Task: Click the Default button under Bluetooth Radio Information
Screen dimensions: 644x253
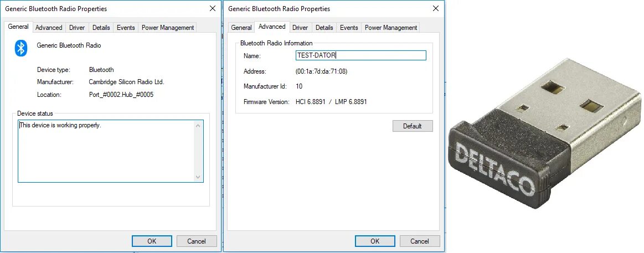Action: point(413,126)
